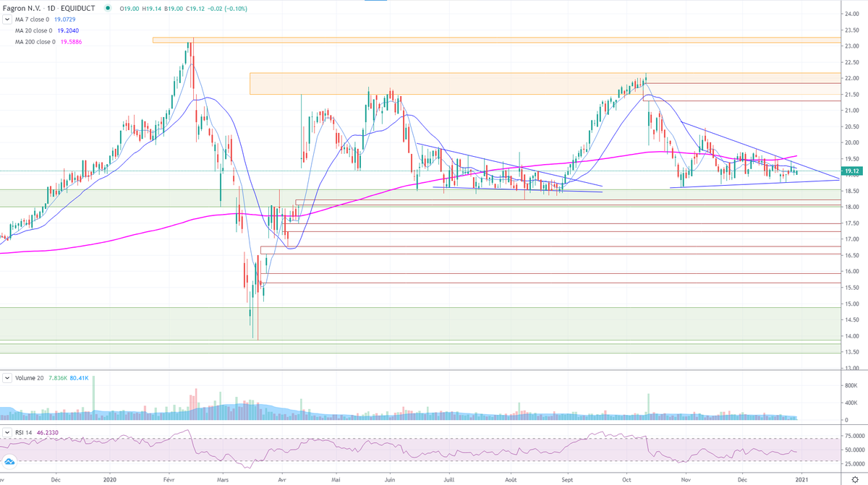Viewport: 868px width, 485px height.
Task: Collapse the RSI 14 indicator legend
Action: click(x=8, y=432)
